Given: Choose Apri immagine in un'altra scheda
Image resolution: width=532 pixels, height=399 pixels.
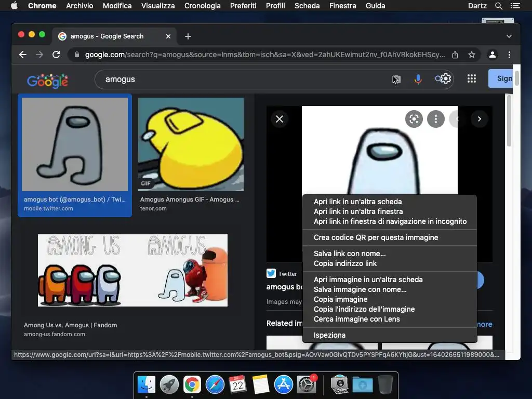Looking at the screenshot, I should point(390,280).
